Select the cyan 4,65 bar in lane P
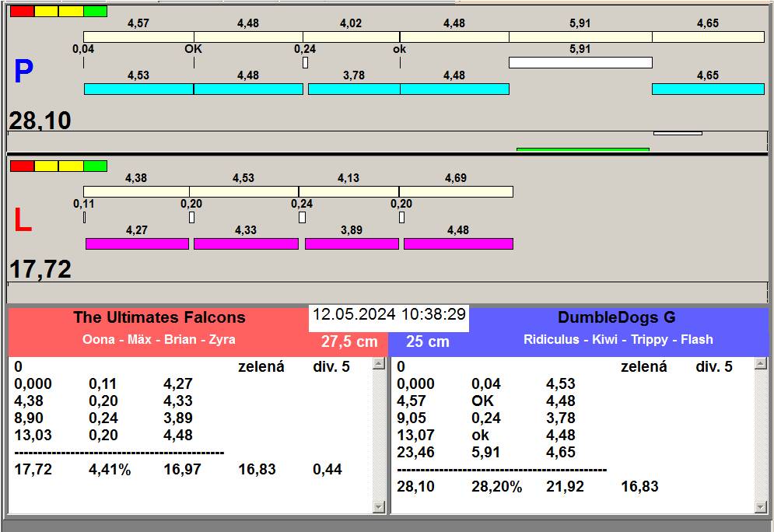 [x=708, y=89]
